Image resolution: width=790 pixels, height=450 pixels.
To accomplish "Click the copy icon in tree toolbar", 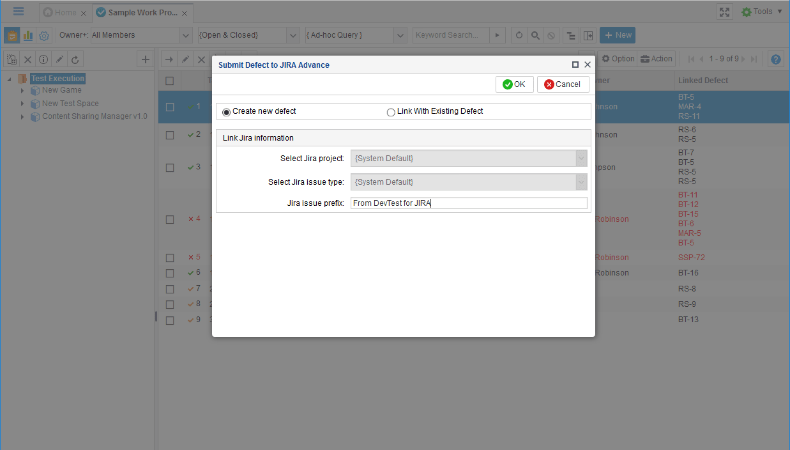I will click(12, 59).
